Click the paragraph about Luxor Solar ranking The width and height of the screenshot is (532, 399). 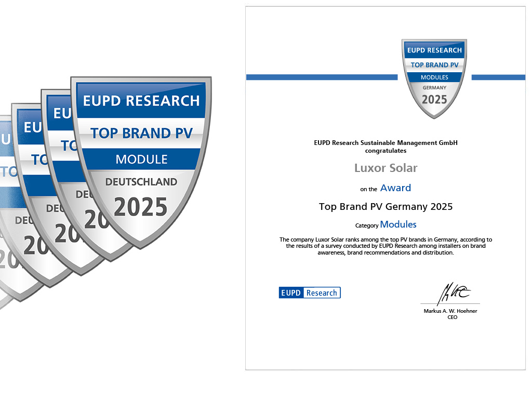coord(386,246)
